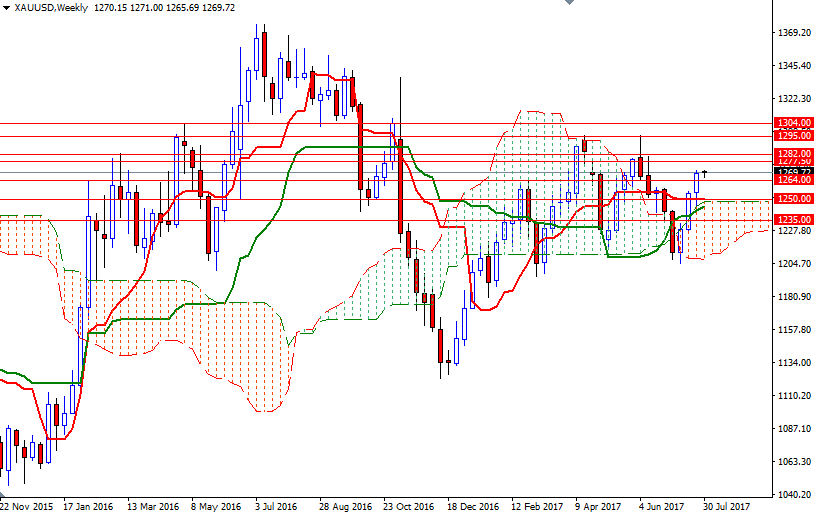Click the 1110.20 price axis value
The image size is (814, 514).
pos(794,396)
